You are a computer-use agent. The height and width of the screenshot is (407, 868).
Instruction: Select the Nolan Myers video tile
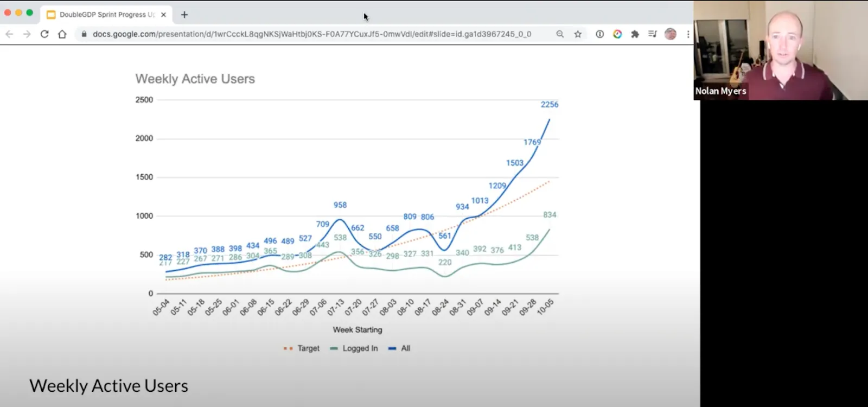pos(781,50)
